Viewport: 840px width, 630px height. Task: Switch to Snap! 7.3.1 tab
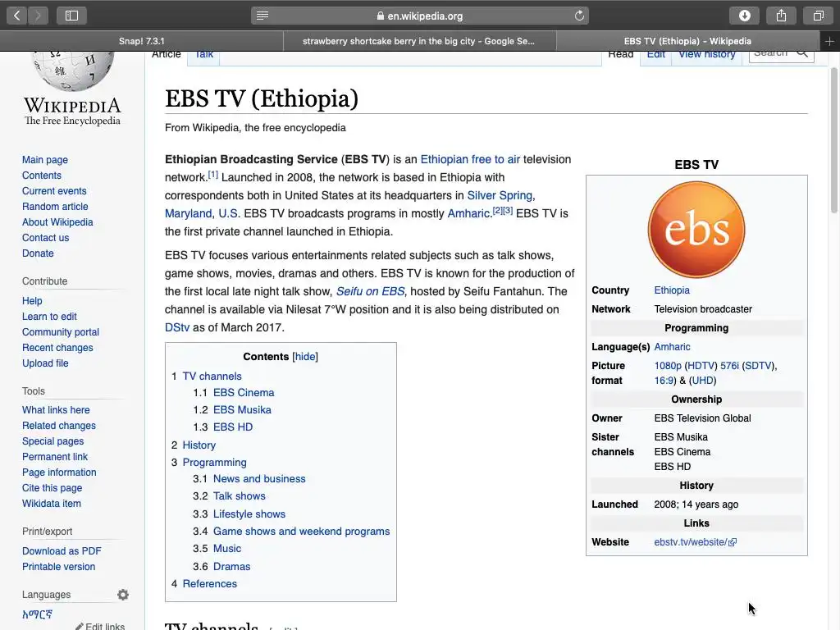click(x=141, y=41)
